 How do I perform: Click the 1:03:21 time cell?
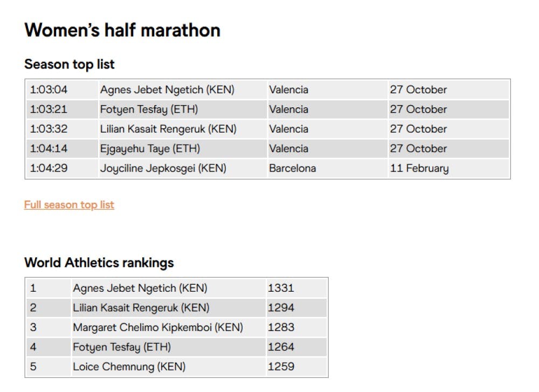tap(49, 109)
